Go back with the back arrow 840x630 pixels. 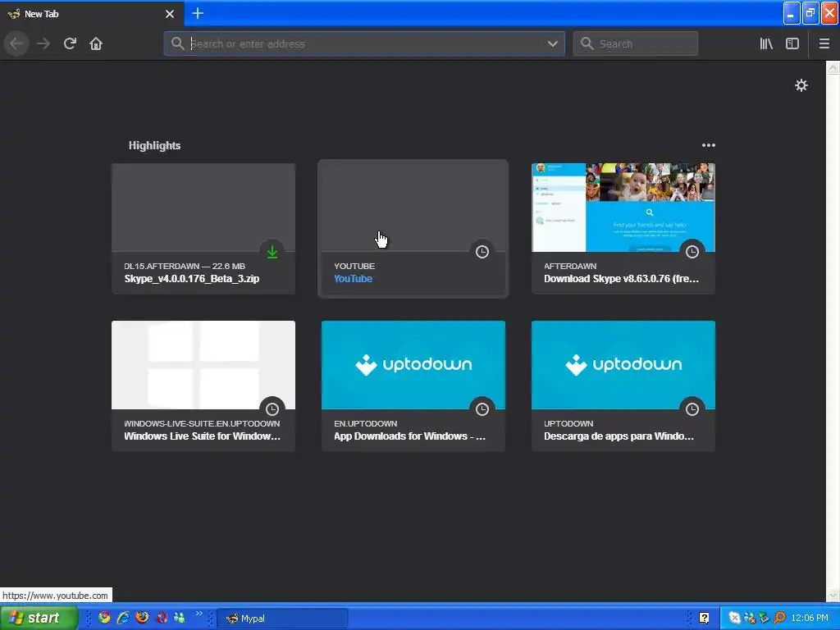pyautogui.click(x=16, y=43)
